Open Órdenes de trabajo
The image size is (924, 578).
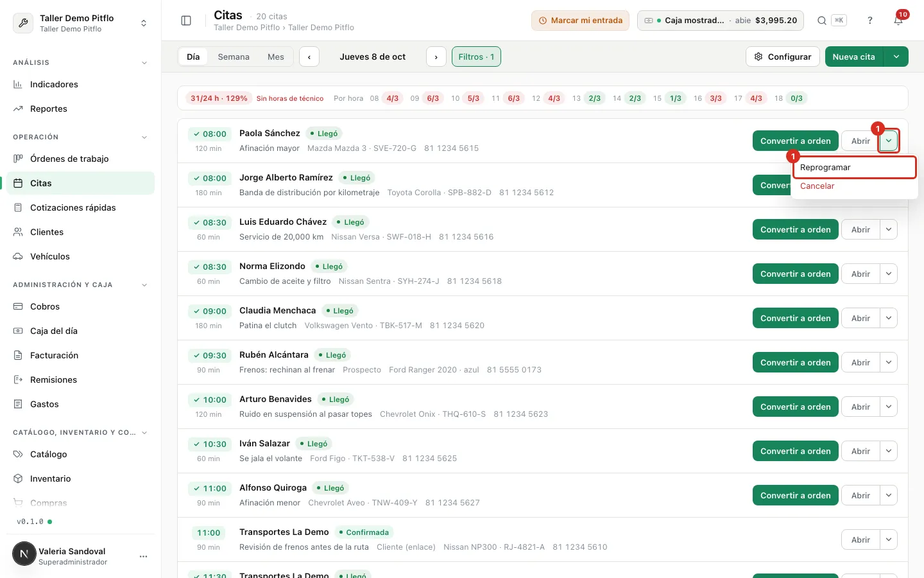[x=80, y=159]
